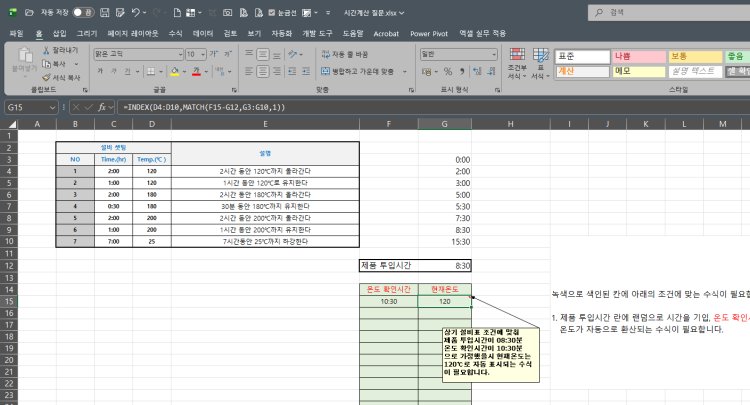This screenshot has width=750, height=405.
Task: Open the Insert (삽입) ribbon tab
Action: (59, 33)
